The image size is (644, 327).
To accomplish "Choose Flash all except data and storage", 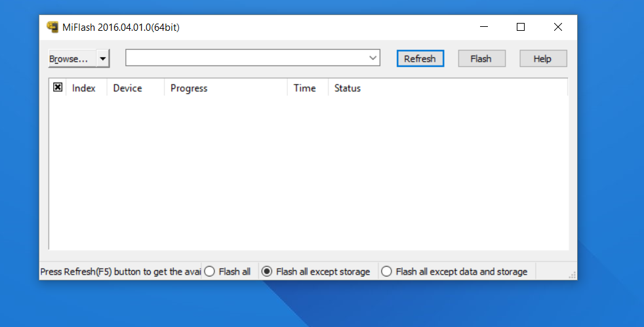I will 386,271.
